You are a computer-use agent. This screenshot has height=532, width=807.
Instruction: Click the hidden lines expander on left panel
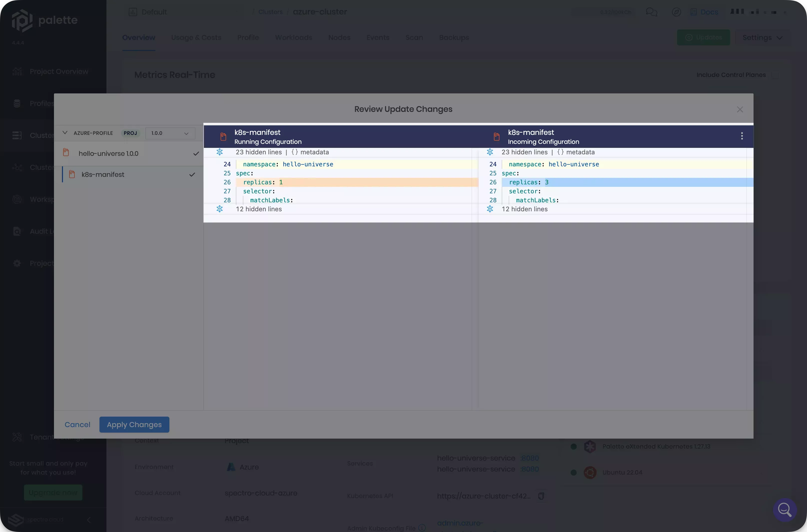click(x=220, y=153)
